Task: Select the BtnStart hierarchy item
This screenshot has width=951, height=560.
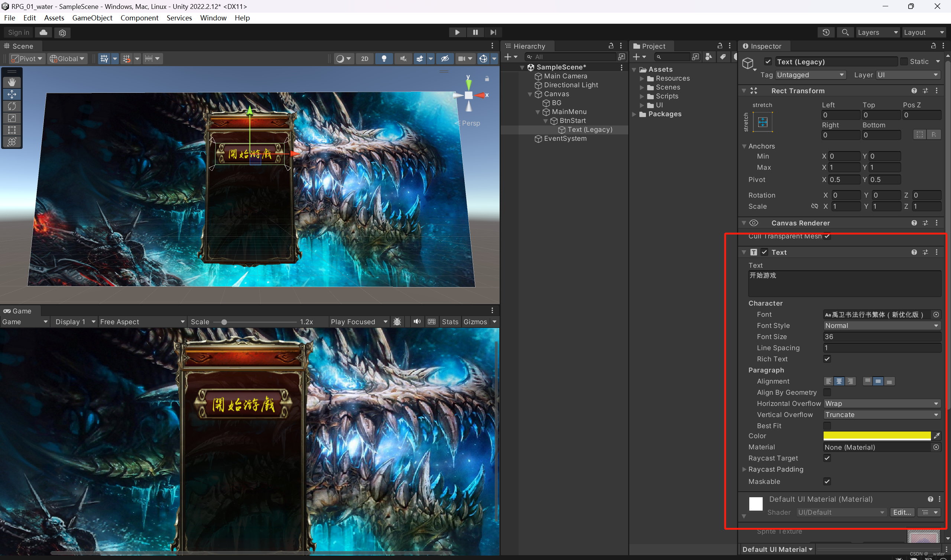Action: 572,121
